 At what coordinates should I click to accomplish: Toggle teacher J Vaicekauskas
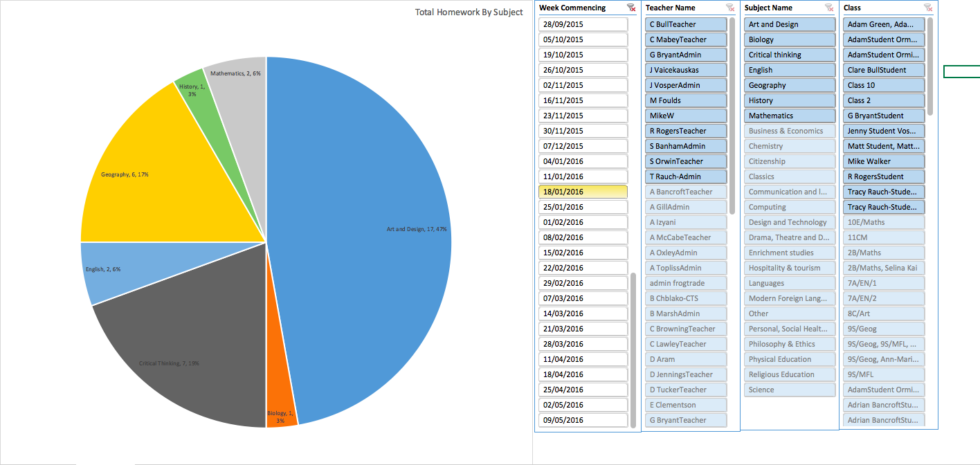(x=686, y=70)
